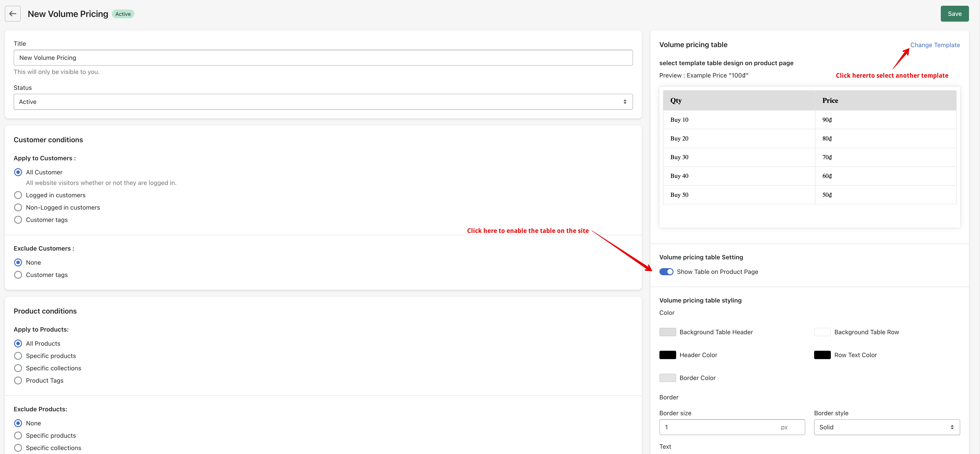The width and height of the screenshot is (980, 454).
Task: Open Header Color black swatch
Action: click(x=667, y=355)
